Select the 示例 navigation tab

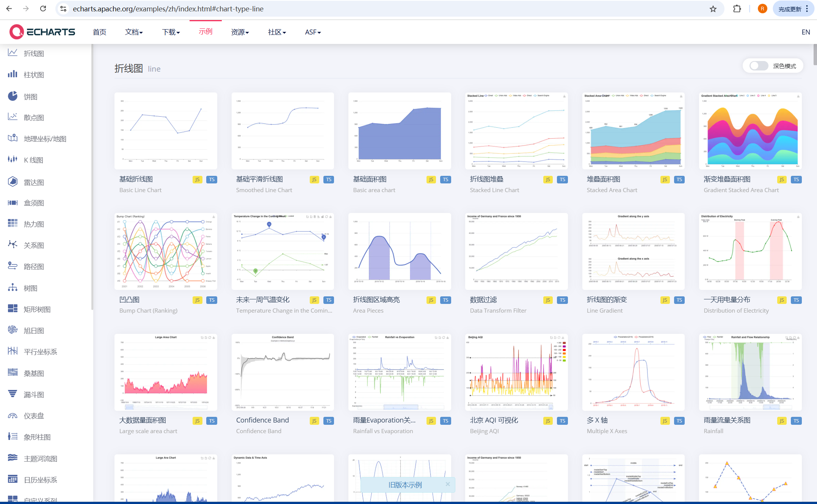[x=205, y=32]
